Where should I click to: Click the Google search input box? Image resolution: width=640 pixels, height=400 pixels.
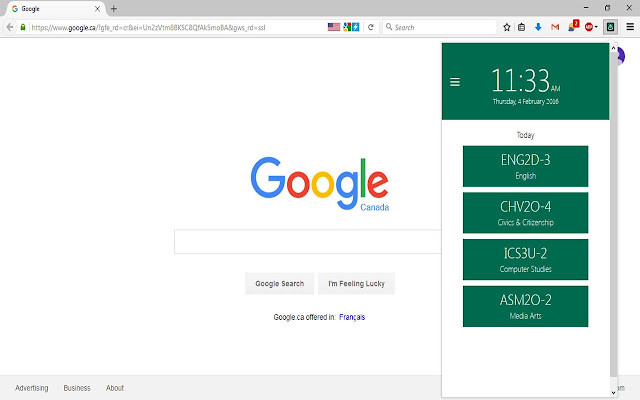tap(308, 242)
